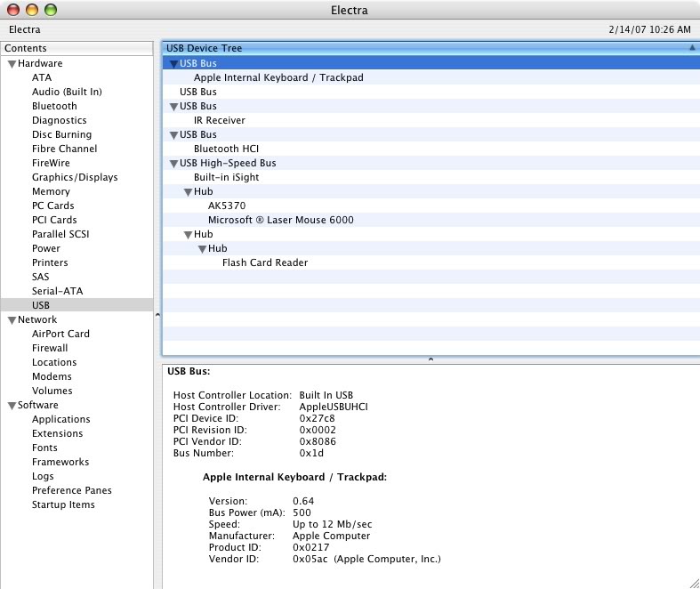Collapse the USB High-Speed Bus triangle
The image size is (700, 589).
(x=173, y=164)
